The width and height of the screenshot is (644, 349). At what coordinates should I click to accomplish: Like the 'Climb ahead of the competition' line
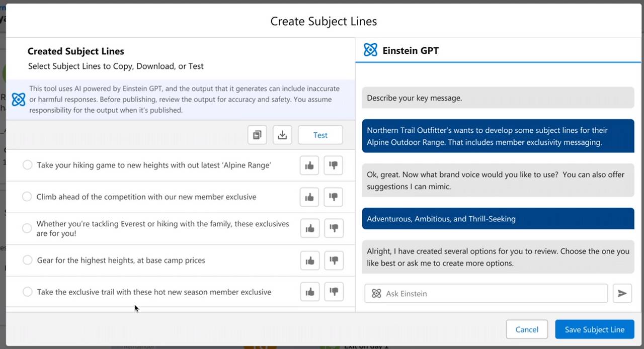point(309,197)
